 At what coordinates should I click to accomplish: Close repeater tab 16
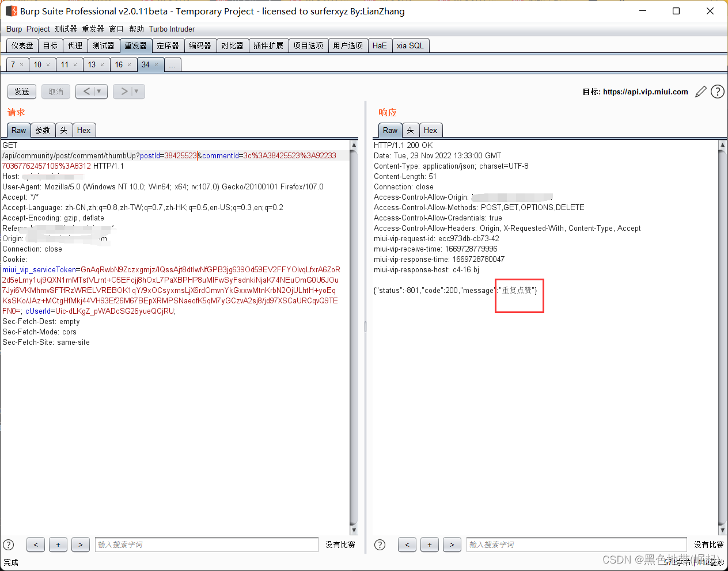[x=129, y=65]
